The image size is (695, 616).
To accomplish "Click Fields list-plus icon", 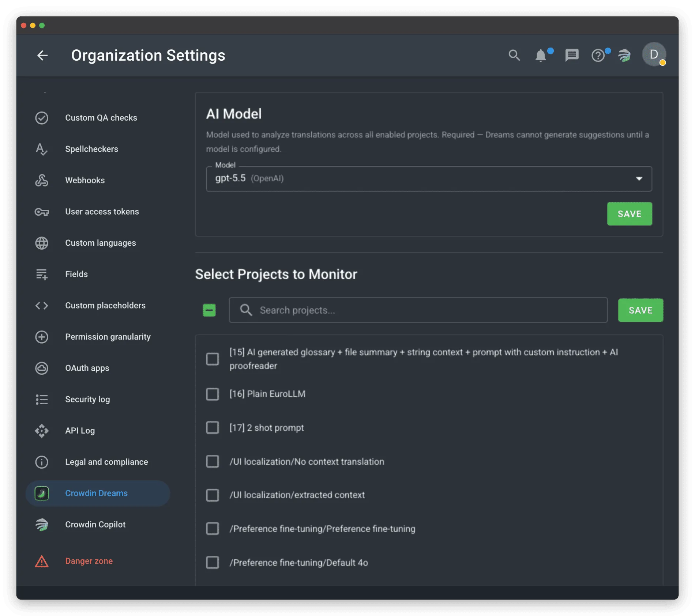I will click(x=42, y=274).
